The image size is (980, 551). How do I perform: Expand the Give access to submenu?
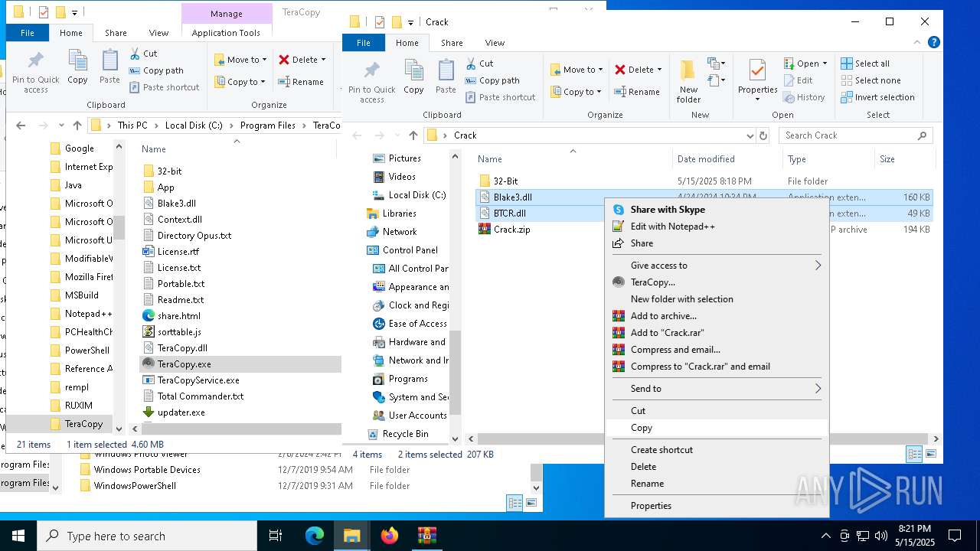point(717,266)
